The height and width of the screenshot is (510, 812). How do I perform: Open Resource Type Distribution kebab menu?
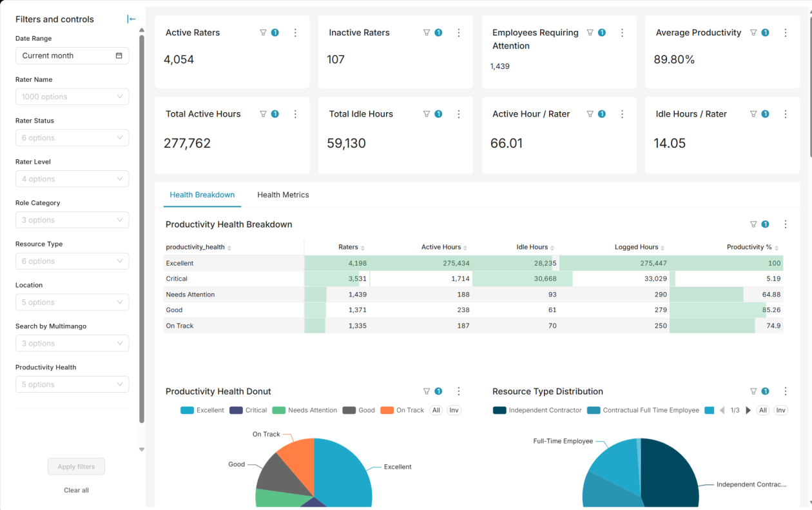pyautogui.click(x=786, y=391)
